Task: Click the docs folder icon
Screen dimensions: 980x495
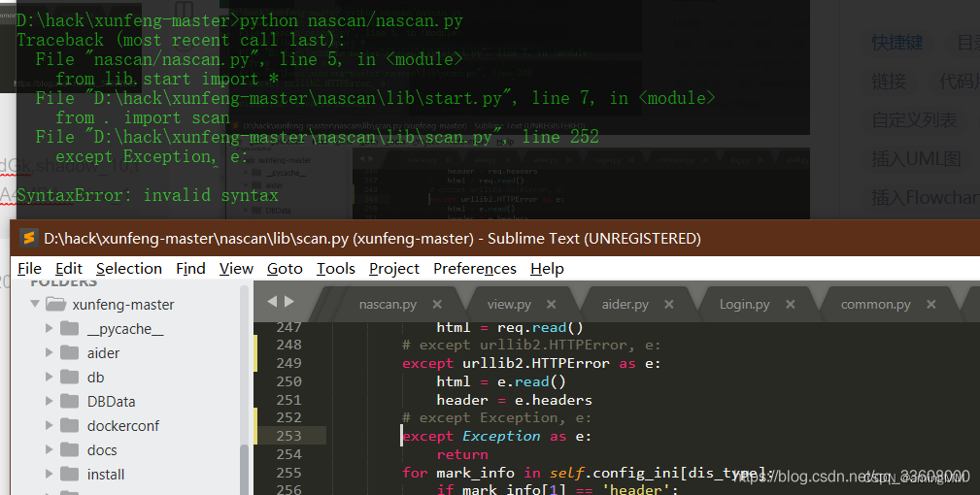Action: coord(69,449)
